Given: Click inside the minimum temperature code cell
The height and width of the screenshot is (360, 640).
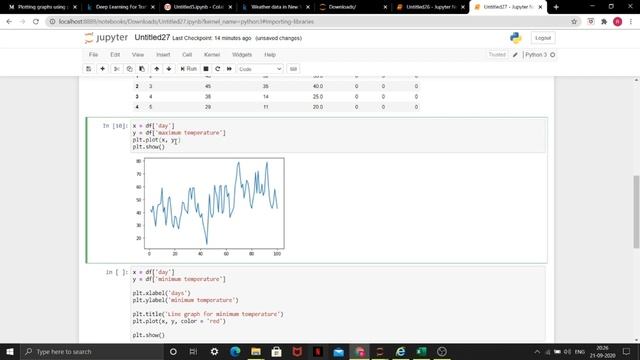Looking at the screenshot, I should (x=338, y=304).
